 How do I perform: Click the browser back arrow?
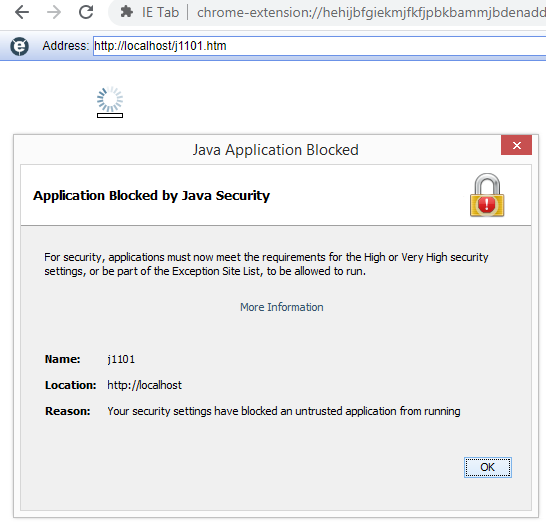point(22,13)
